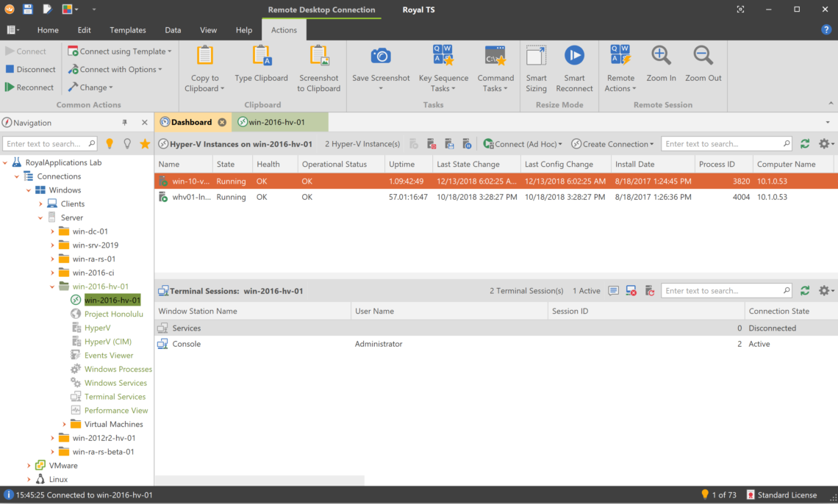The image size is (838, 504).
Task: Switch to the Dashboard tab
Action: point(190,122)
